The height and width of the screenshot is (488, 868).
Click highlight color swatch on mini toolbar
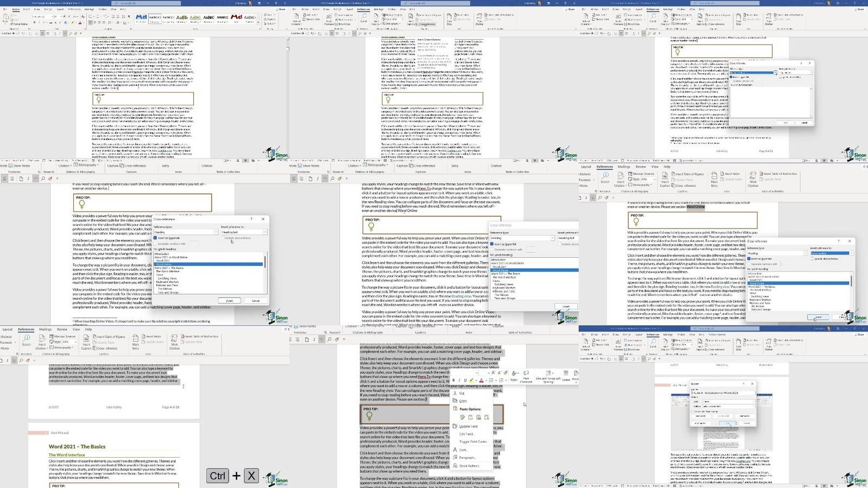click(x=472, y=380)
